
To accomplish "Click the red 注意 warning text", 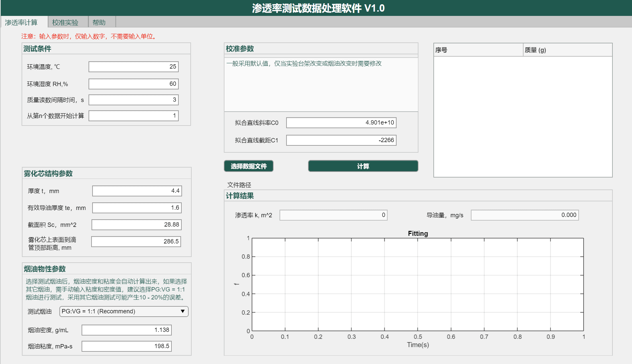I will coord(90,36).
